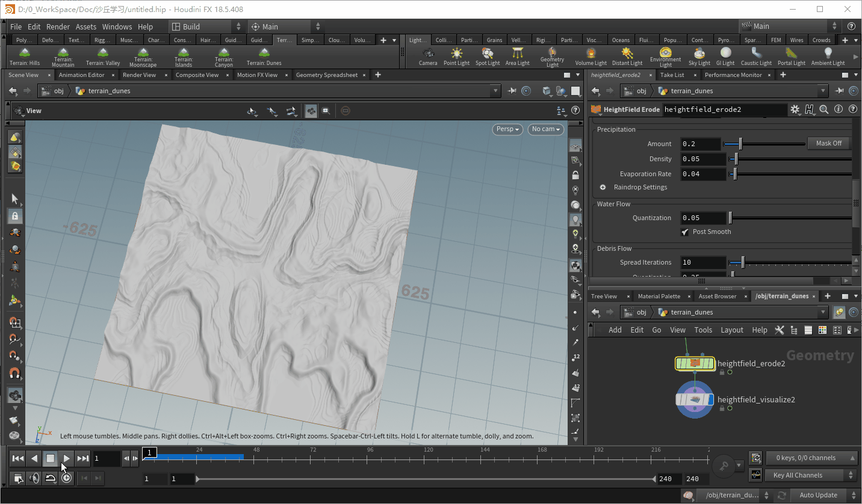Add a new pane tab beside Geometry Spreadsheet
The width and height of the screenshot is (862, 504).
[378, 75]
